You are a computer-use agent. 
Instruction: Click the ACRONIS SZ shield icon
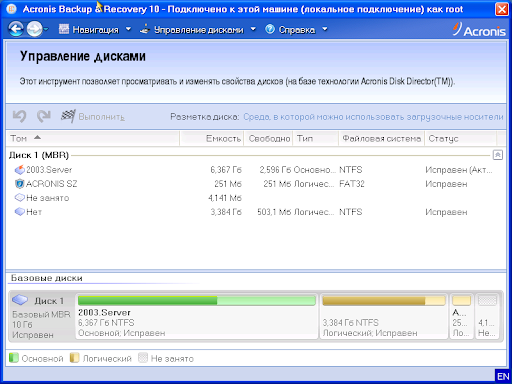click(x=20, y=184)
